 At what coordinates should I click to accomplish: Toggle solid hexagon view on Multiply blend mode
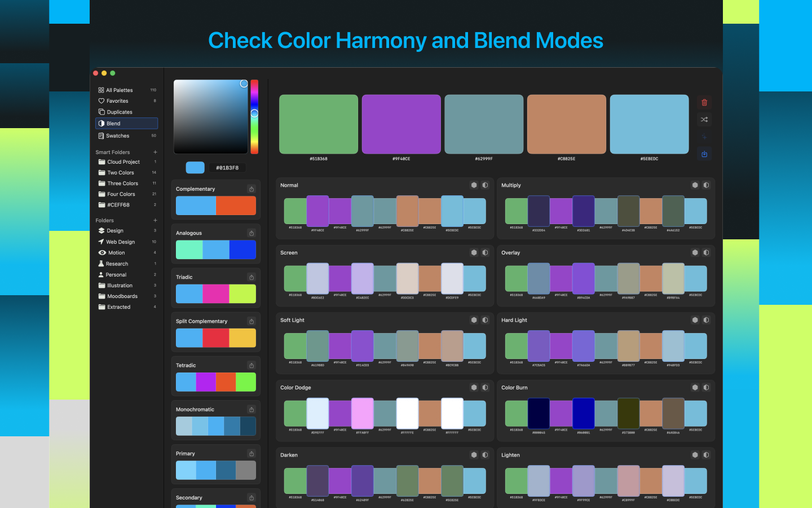coord(695,185)
